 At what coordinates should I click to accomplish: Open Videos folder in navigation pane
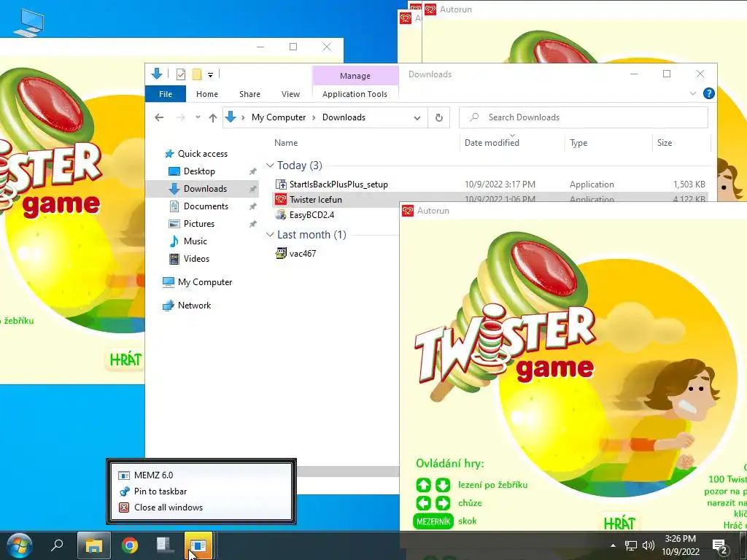(x=196, y=259)
